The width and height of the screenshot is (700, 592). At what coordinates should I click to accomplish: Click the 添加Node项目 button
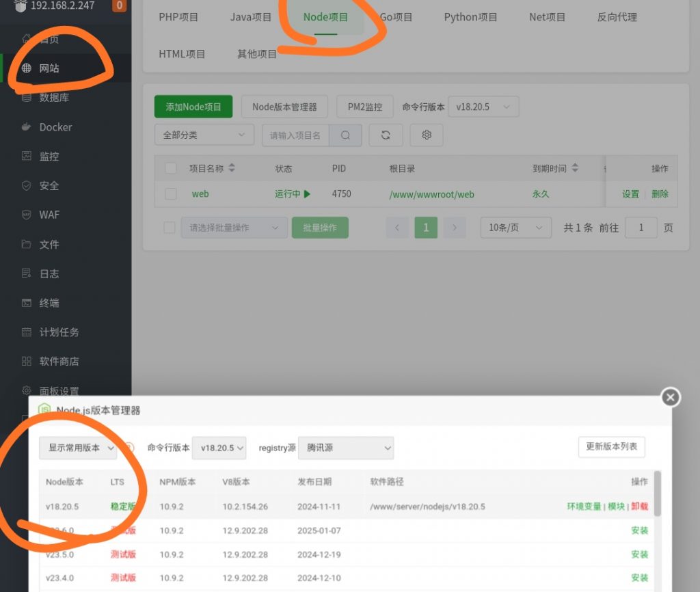point(193,107)
